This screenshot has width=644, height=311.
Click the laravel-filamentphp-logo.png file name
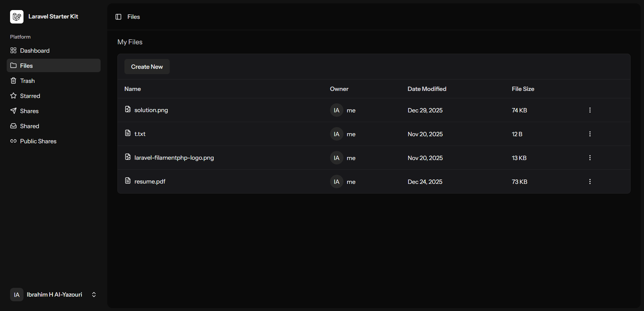click(174, 158)
